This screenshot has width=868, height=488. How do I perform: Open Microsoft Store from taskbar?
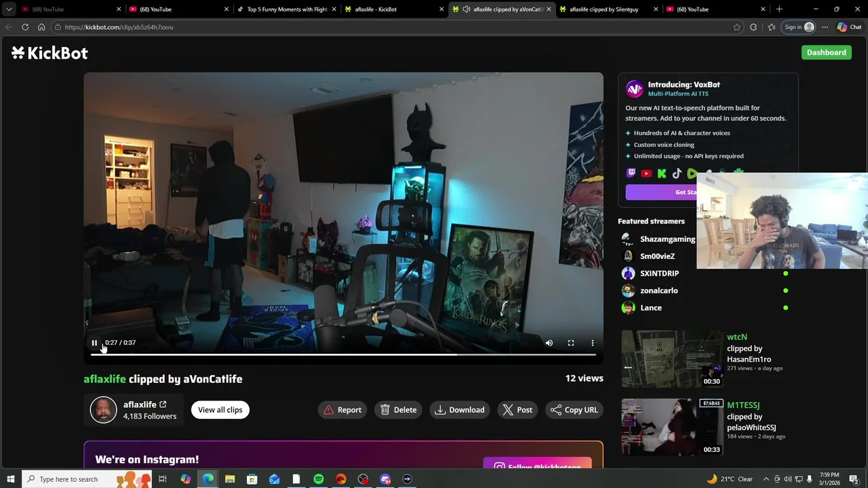click(x=252, y=479)
